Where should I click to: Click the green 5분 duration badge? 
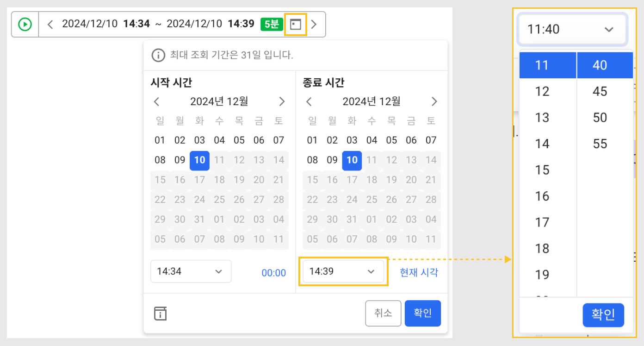pyautogui.click(x=272, y=24)
